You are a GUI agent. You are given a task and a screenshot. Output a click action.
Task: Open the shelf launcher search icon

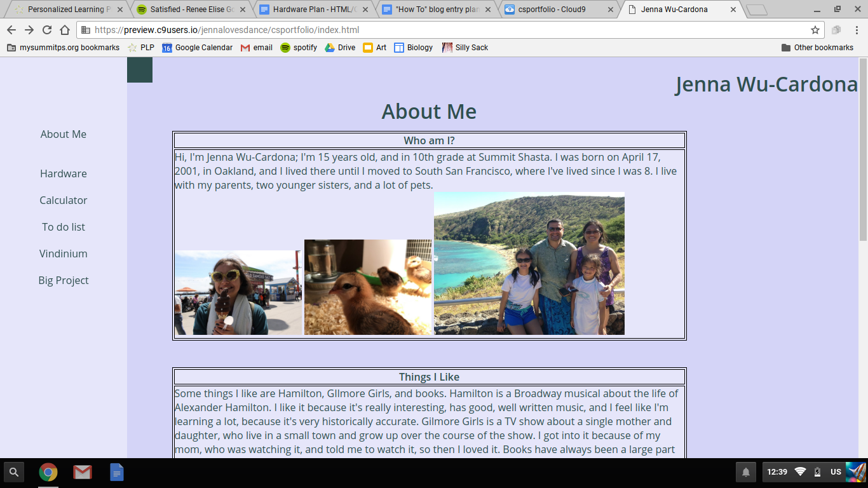(x=14, y=472)
